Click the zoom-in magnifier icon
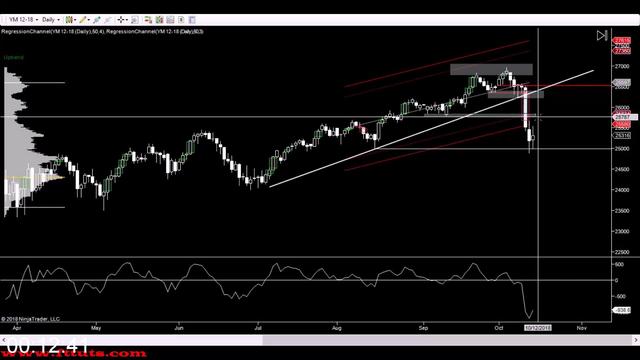This screenshot has height=360, width=640. pos(135,20)
